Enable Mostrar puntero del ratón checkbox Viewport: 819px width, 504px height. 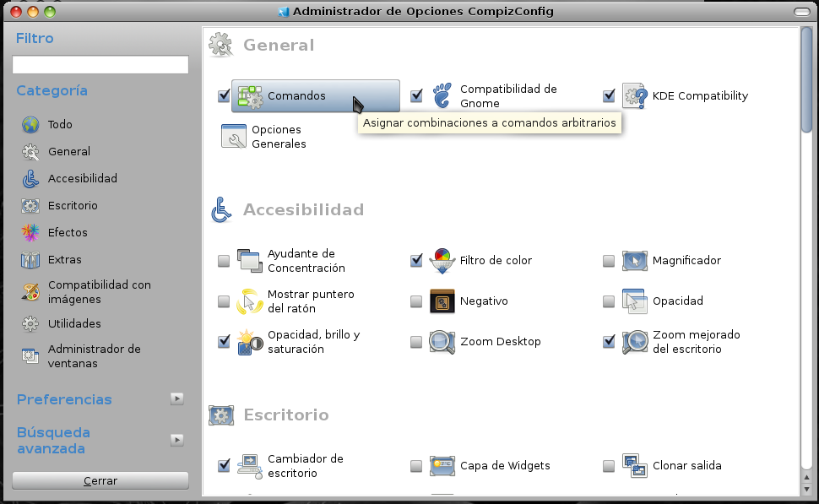point(224,302)
